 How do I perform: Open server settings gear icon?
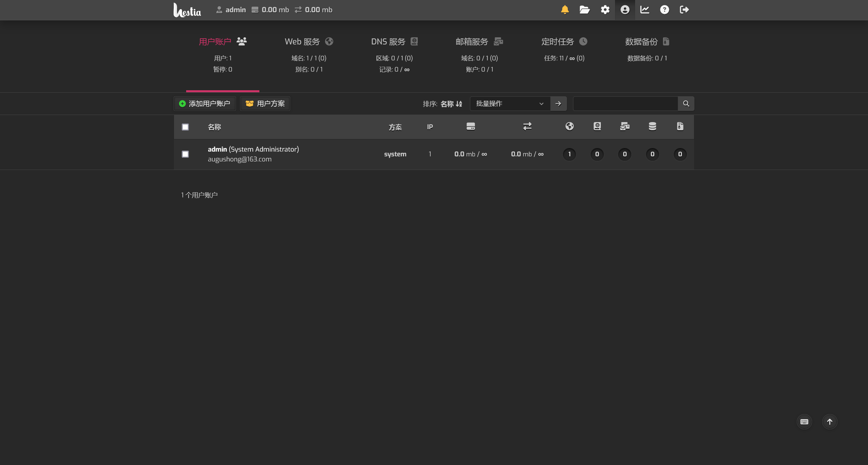(605, 10)
